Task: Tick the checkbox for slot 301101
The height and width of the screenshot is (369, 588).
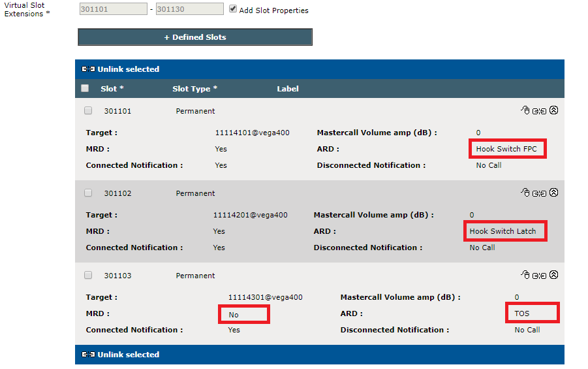Action: (88, 110)
